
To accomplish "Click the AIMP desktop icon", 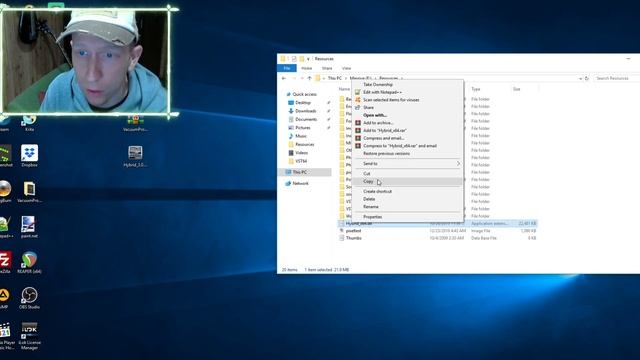I will (4, 298).
